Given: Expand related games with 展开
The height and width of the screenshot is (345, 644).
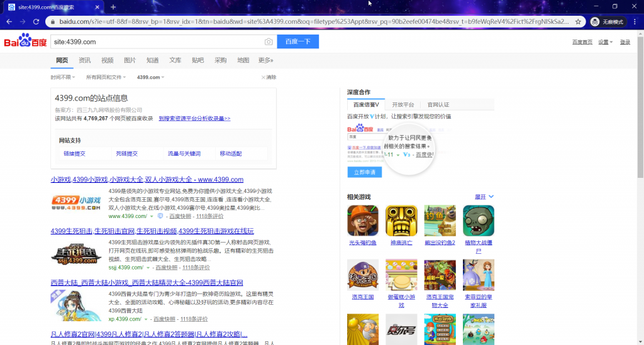Looking at the screenshot, I should click(x=484, y=197).
